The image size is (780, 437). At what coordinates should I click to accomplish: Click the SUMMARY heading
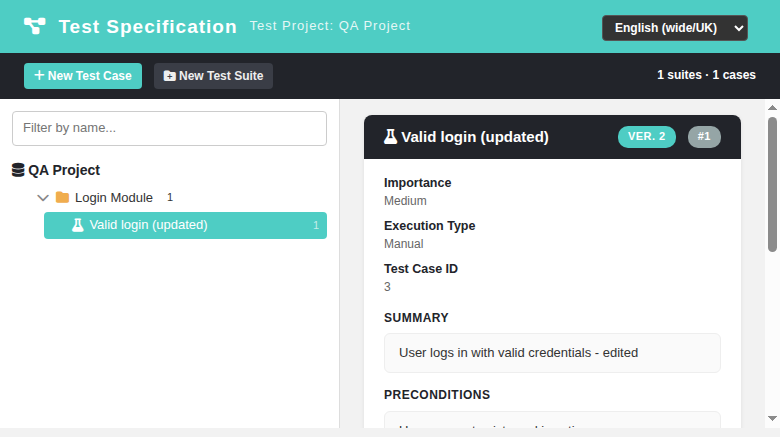coord(416,318)
